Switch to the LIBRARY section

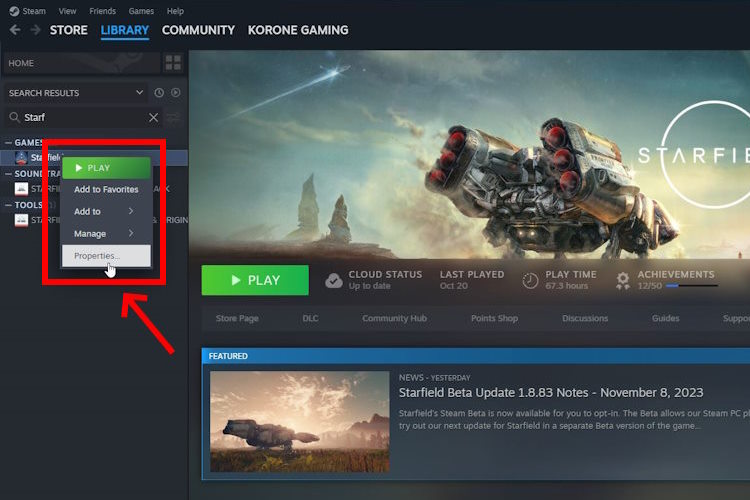(125, 30)
